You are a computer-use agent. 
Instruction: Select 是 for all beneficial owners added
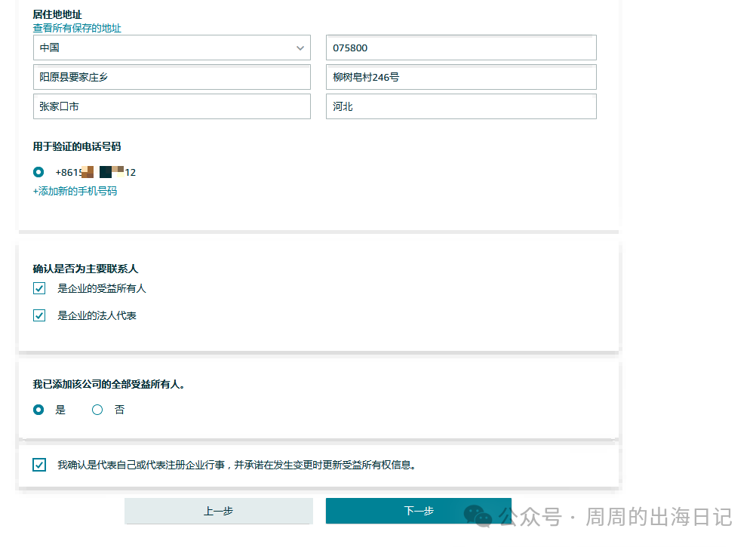(38, 410)
